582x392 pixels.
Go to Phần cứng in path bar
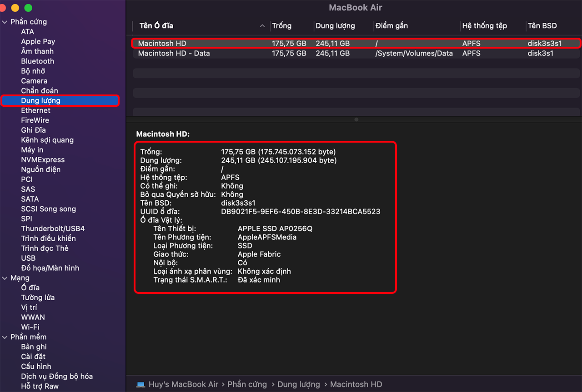pyautogui.click(x=247, y=384)
